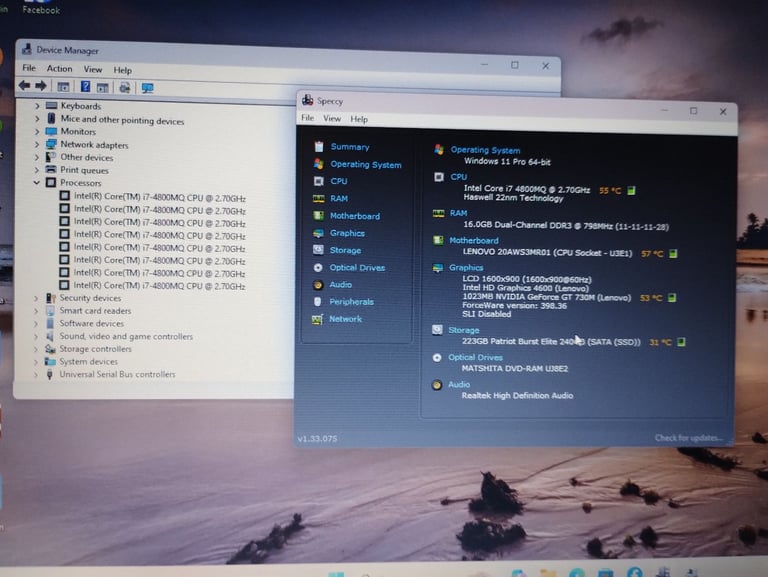Open Device Manager File menu

pyautogui.click(x=29, y=68)
